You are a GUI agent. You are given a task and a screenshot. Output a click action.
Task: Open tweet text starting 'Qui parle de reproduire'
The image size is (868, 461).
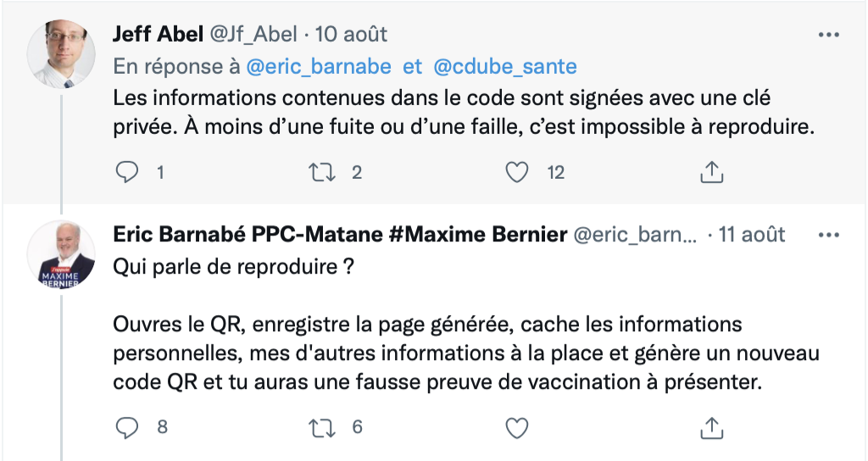(x=466, y=325)
